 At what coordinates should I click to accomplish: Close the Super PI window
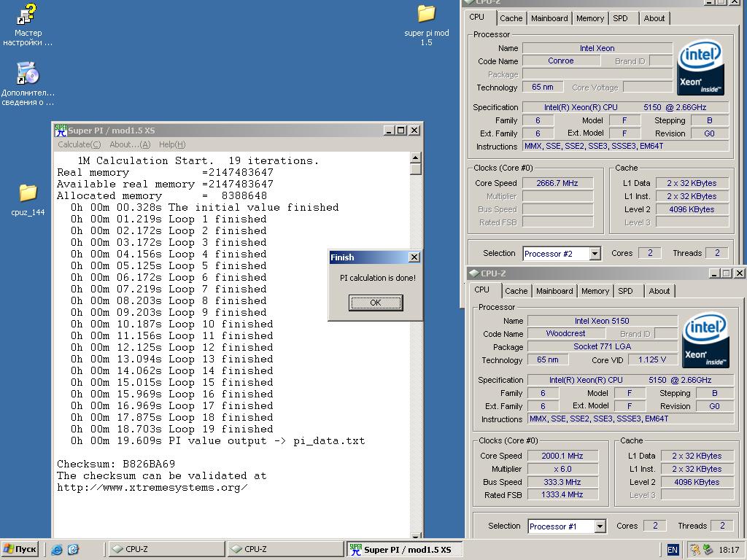[414, 131]
